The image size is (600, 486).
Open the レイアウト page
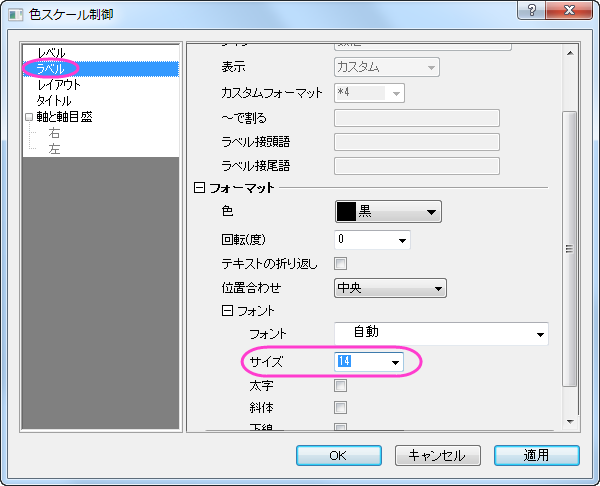tap(59, 85)
